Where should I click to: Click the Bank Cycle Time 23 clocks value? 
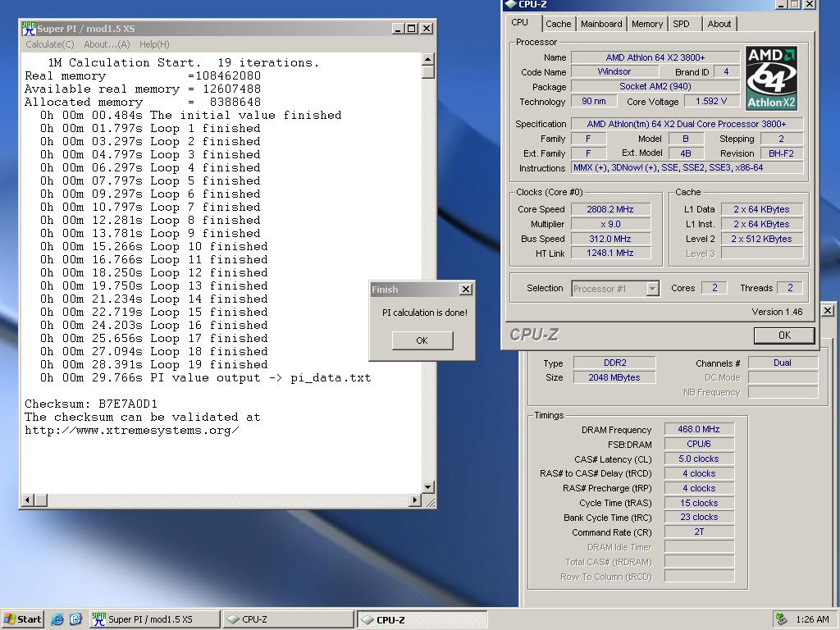click(x=699, y=517)
